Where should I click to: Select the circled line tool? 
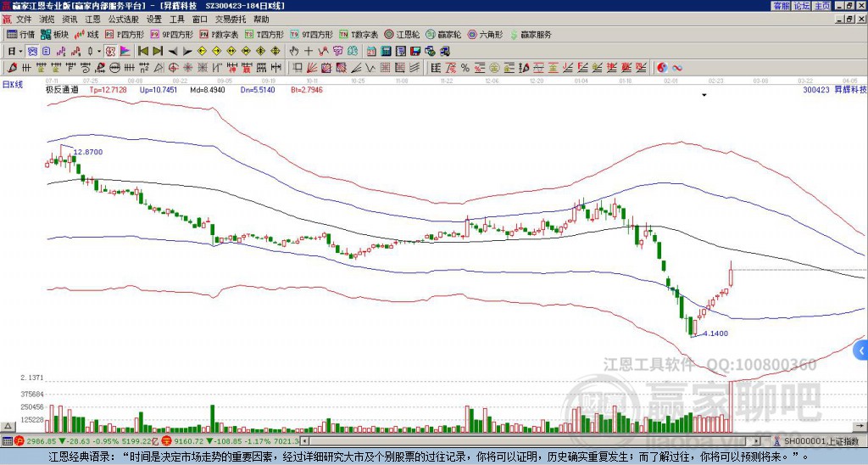[x=114, y=68]
